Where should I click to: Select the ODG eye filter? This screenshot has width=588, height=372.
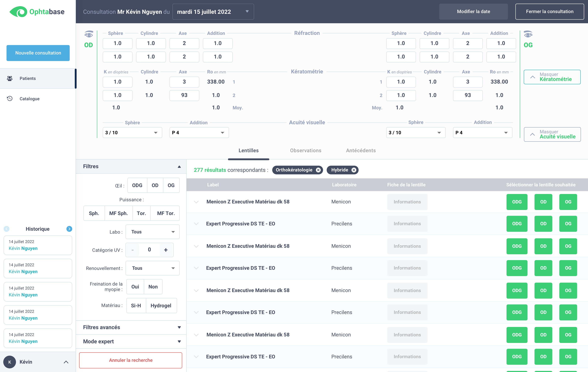pyautogui.click(x=137, y=185)
